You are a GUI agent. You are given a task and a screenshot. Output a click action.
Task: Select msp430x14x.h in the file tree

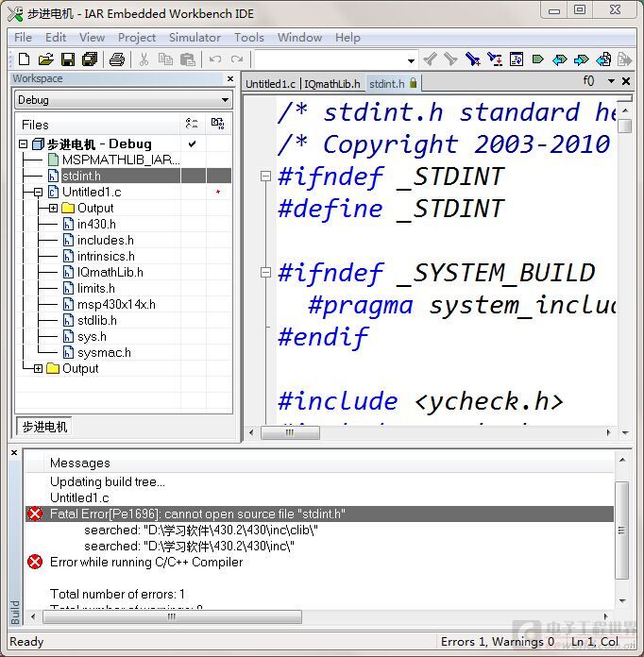[x=116, y=305]
